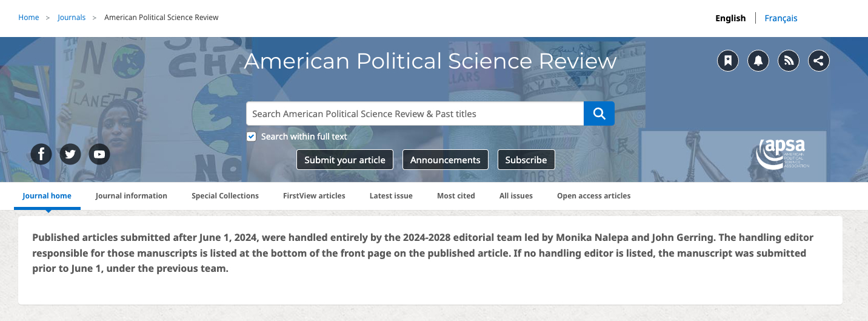Image resolution: width=868 pixels, height=321 pixels.
Task: Click the bookmark icon in header
Action: 728,61
